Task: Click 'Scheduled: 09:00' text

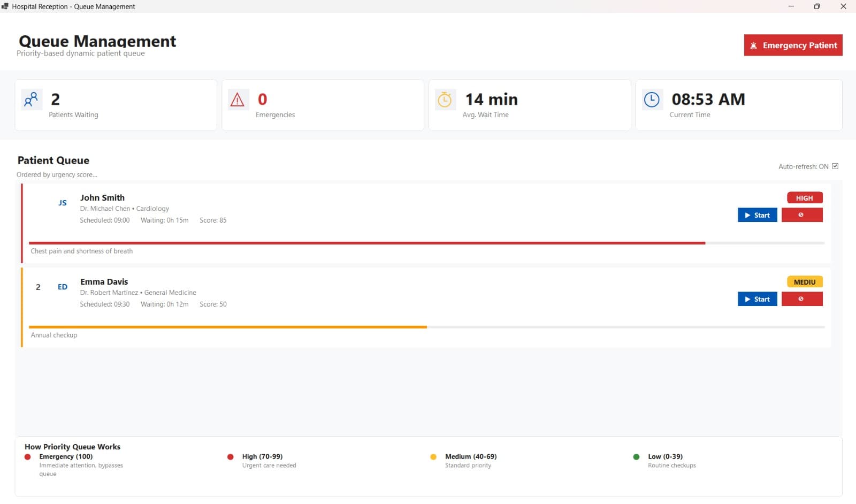Action: click(x=105, y=220)
